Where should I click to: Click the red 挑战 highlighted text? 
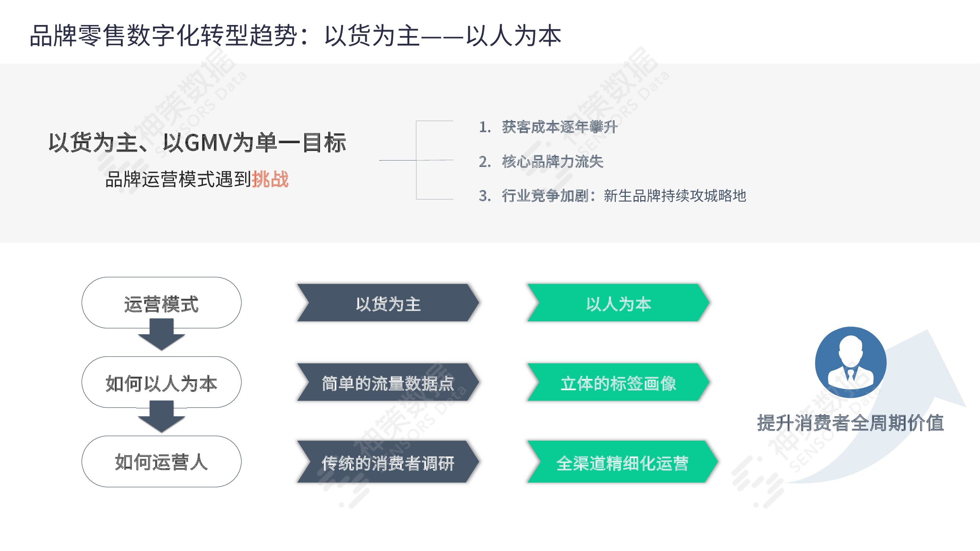[270, 179]
